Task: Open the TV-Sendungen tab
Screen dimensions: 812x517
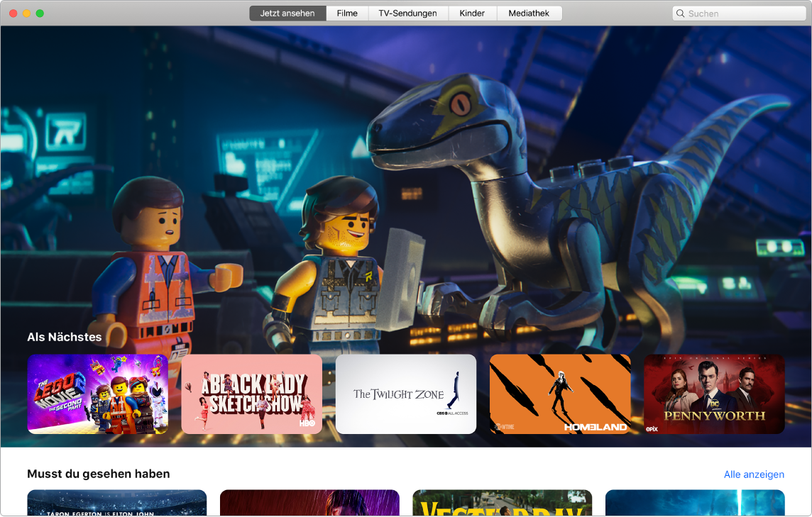Action: (408, 13)
